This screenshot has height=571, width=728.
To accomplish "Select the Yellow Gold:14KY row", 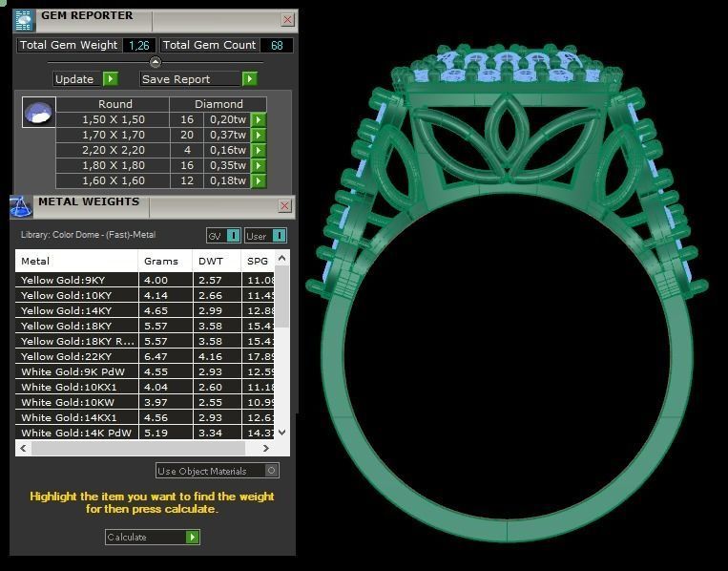I will click(x=145, y=310).
